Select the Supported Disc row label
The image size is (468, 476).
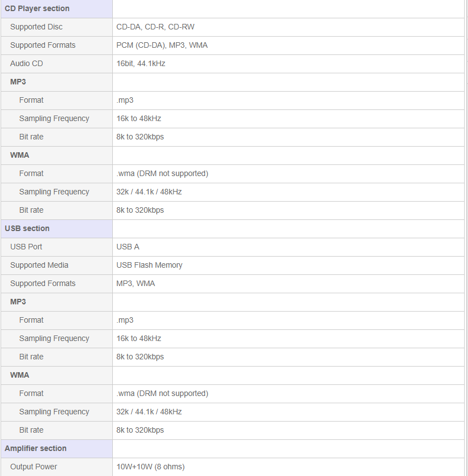coord(37,27)
